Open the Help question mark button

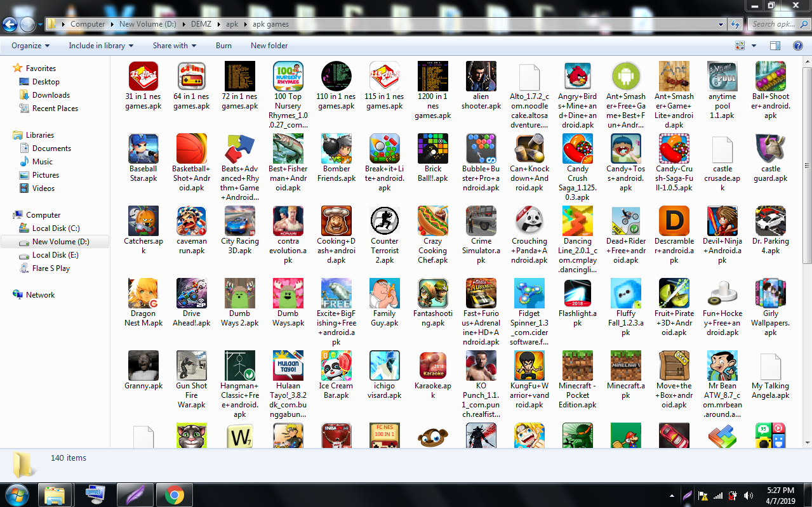(798, 46)
